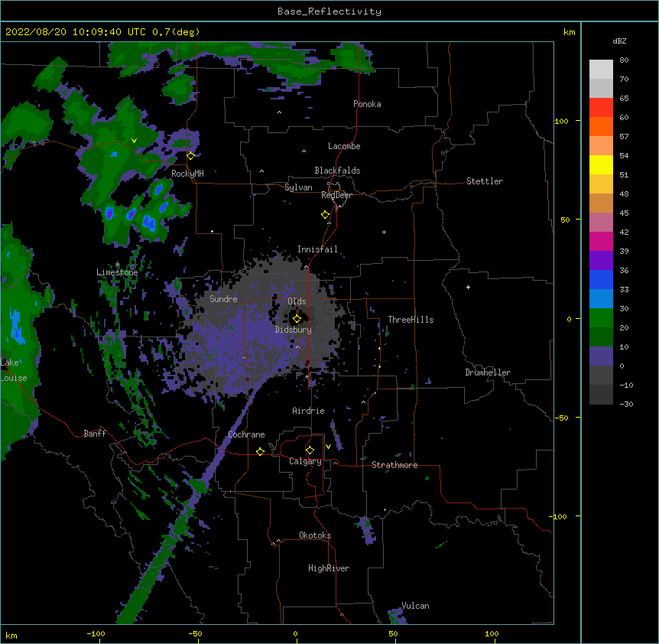Image resolution: width=659 pixels, height=644 pixels.
Task: Click the RedDeer city label
Action: [336, 195]
